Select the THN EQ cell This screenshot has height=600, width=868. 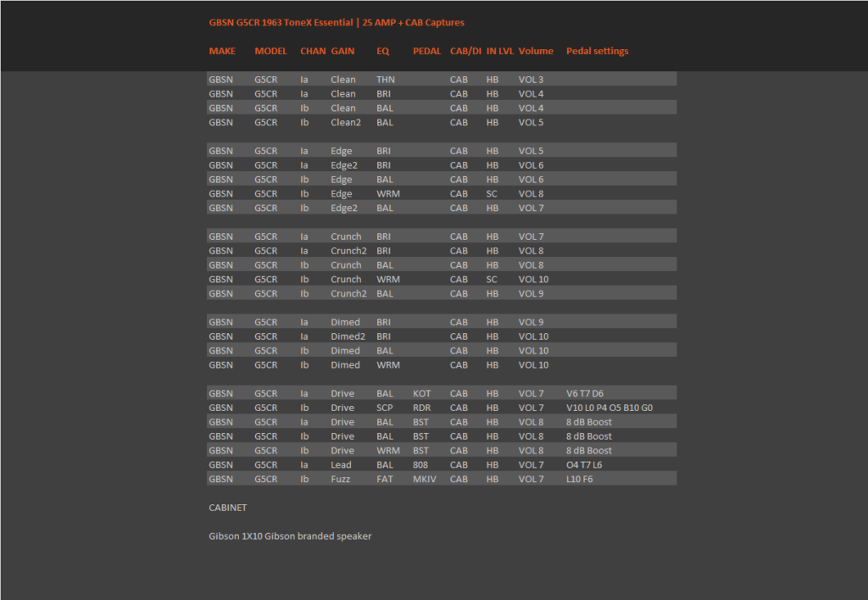click(x=386, y=80)
